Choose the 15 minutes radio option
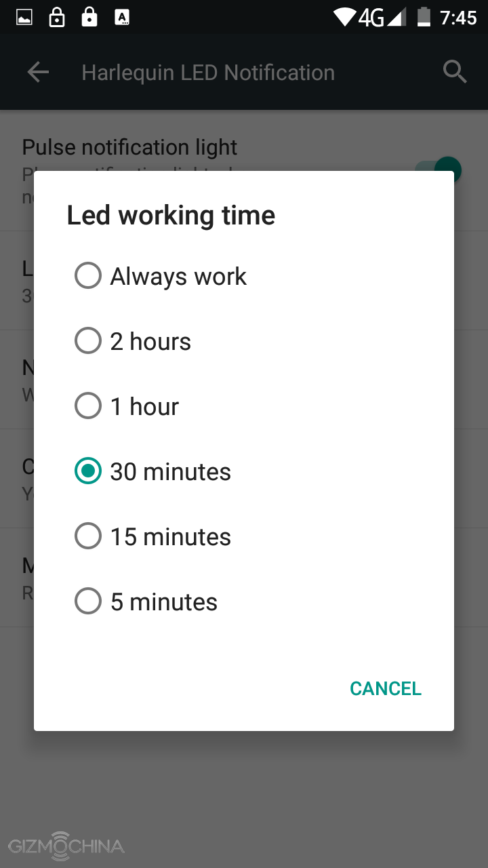 (88, 536)
